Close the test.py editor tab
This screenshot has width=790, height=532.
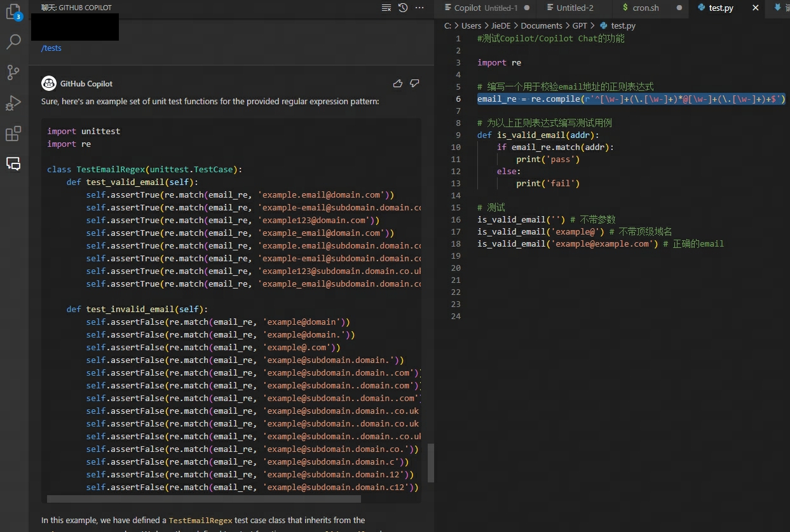point(755,8)
